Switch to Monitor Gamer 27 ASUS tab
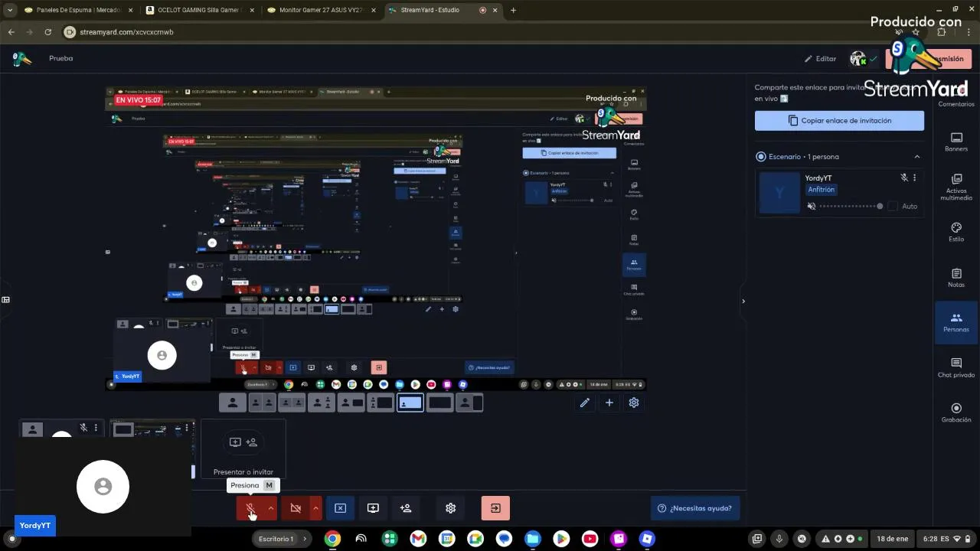Screen dimensions: 980x551 [322, 10]
